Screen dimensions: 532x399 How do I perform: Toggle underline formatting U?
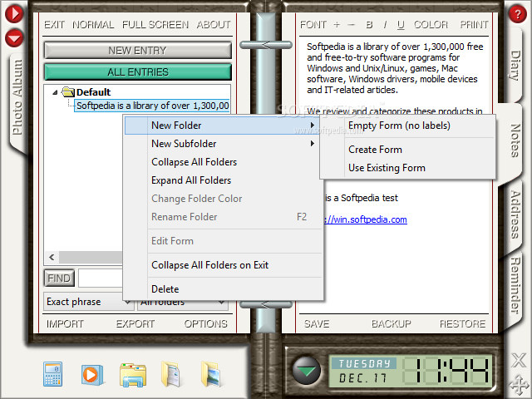coord(401,25)
